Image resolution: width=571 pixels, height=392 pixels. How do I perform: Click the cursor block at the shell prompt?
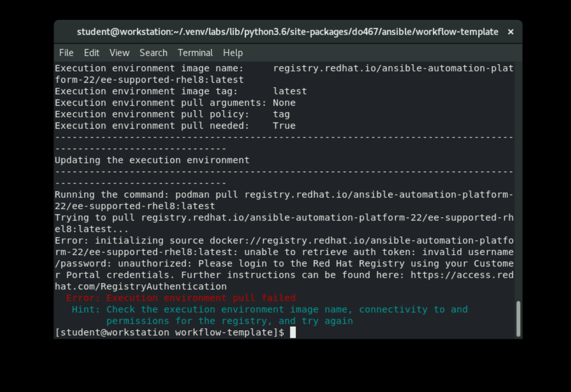click(x=293, y=333)
